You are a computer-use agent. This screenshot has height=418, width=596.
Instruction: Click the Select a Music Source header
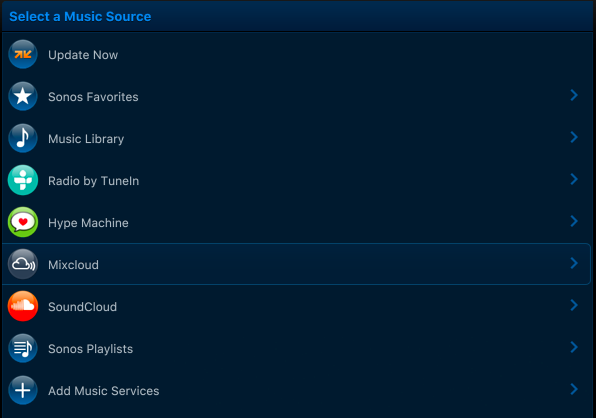(x=80, y=17)
